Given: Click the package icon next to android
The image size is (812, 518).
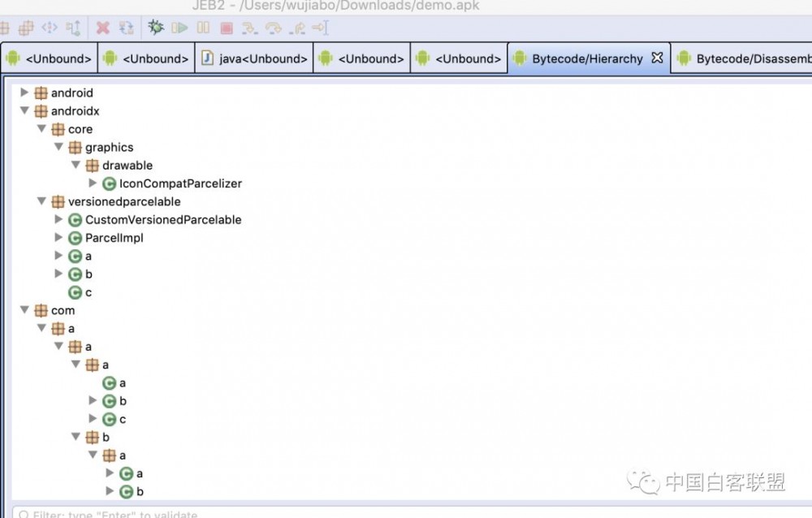Looking at the screenshot, I should (x=41, y=93).
